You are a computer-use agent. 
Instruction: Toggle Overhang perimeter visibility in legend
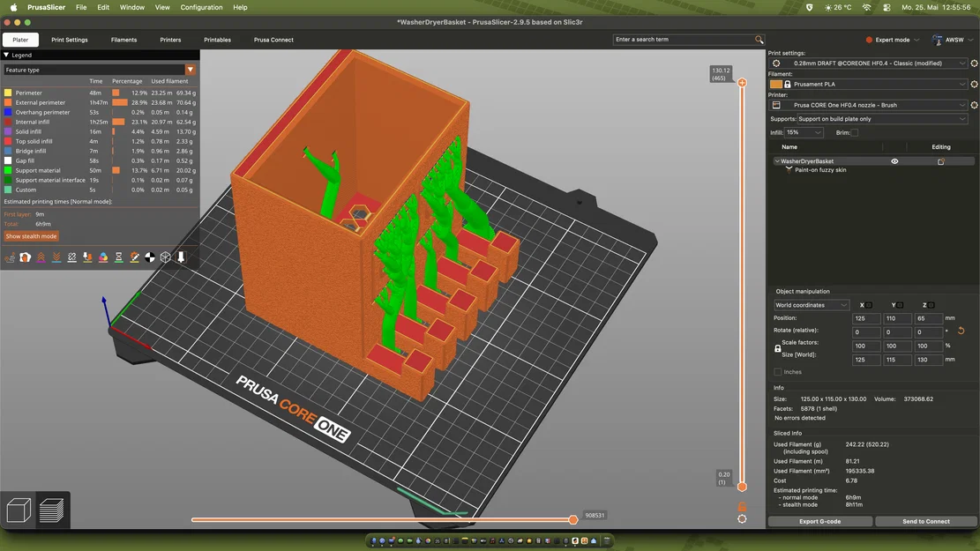tap(100, 113)
